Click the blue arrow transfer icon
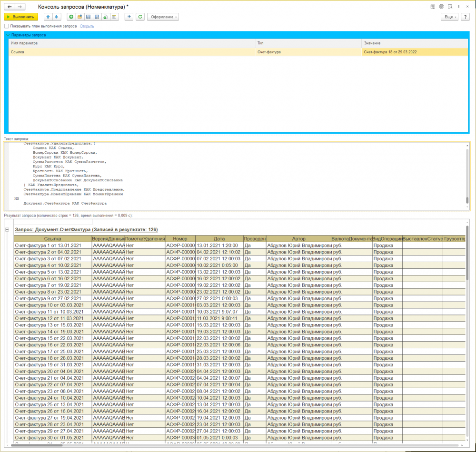476x452 pixels. tap(129, 17)
